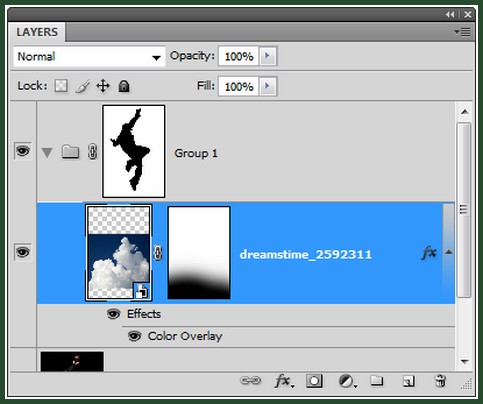Open the Opacity slider arrow
The height and width of the screenshot is (404, 483).
[268, 56]
